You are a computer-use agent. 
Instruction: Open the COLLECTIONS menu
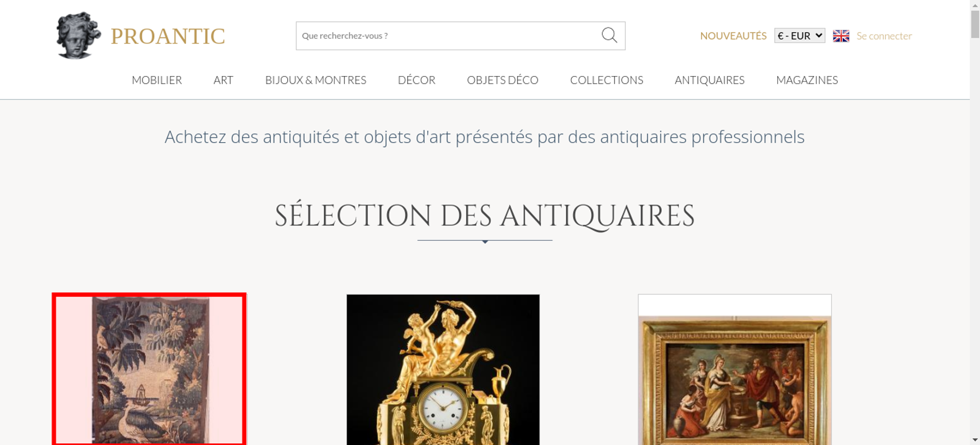coord(607,80)
